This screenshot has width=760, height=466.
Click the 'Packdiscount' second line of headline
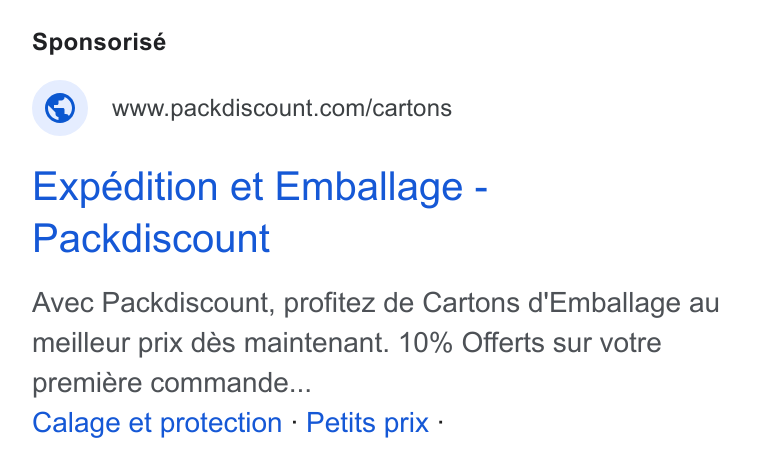[x=151, y=238]
